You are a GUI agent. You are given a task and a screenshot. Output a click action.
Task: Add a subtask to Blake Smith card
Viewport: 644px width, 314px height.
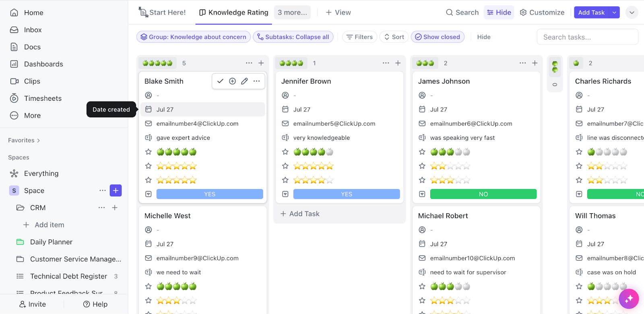(232, 81)
